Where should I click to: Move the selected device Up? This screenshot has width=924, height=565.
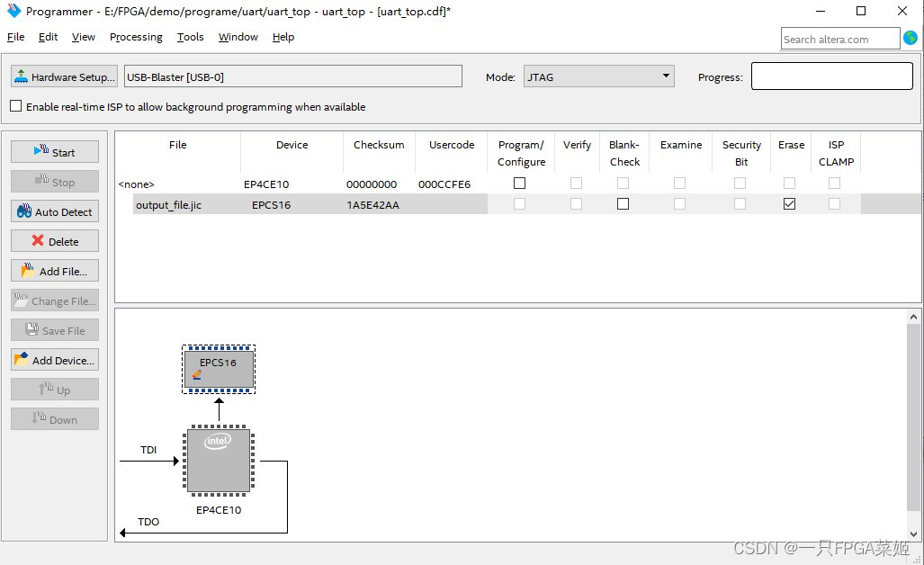(55, 390)
